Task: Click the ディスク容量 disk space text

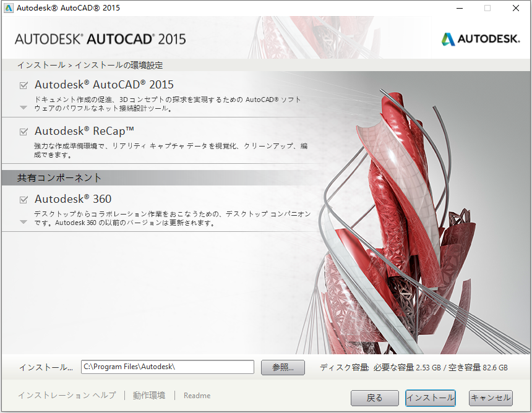Action: click(x=413, y=368)
